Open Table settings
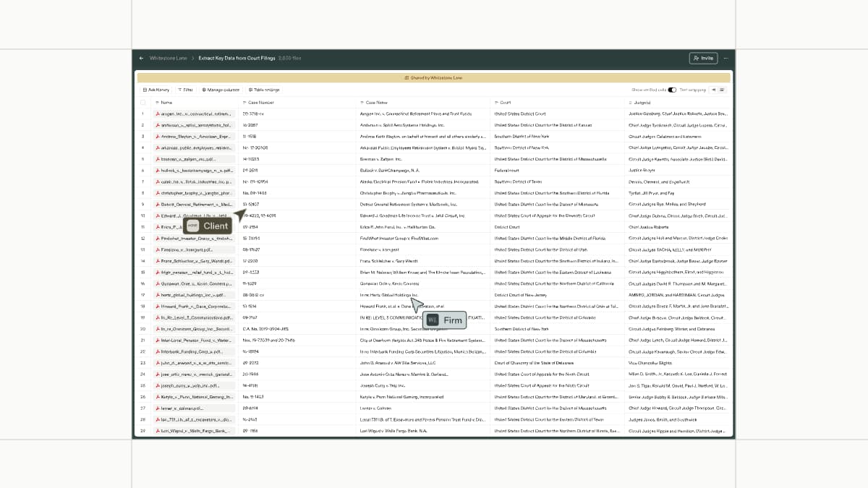 pyautogui.click(x=263, y=90)
